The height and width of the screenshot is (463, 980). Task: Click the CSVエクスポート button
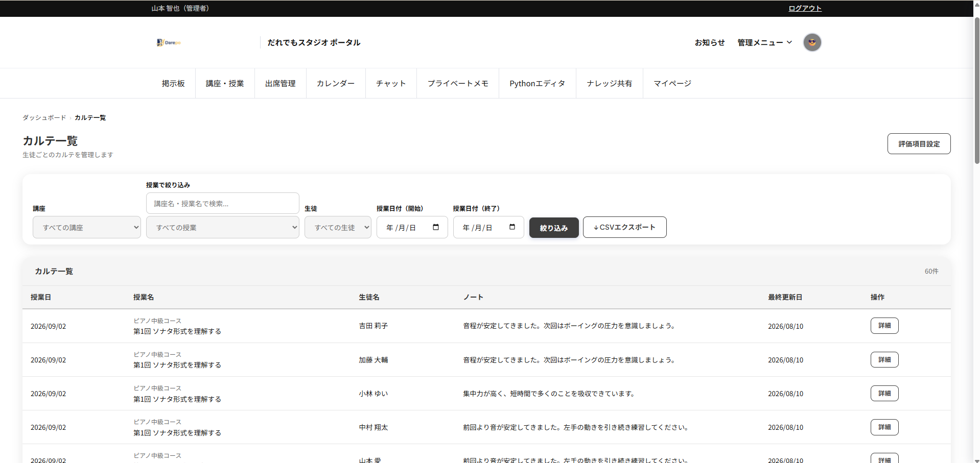(x=624, y=227)
